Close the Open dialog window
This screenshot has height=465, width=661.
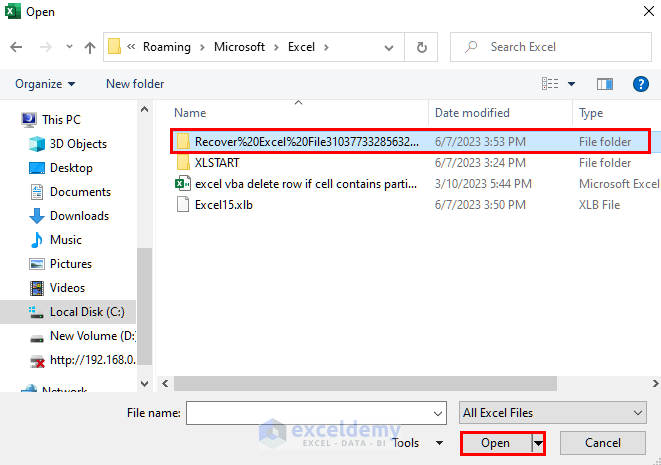point(649,11)
